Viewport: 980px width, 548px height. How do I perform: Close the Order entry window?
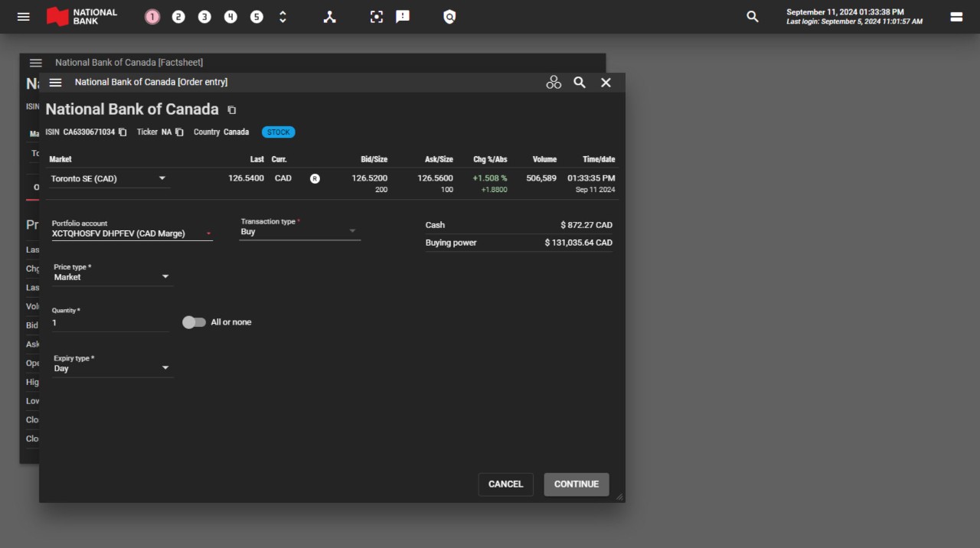(x=606, y=83)
